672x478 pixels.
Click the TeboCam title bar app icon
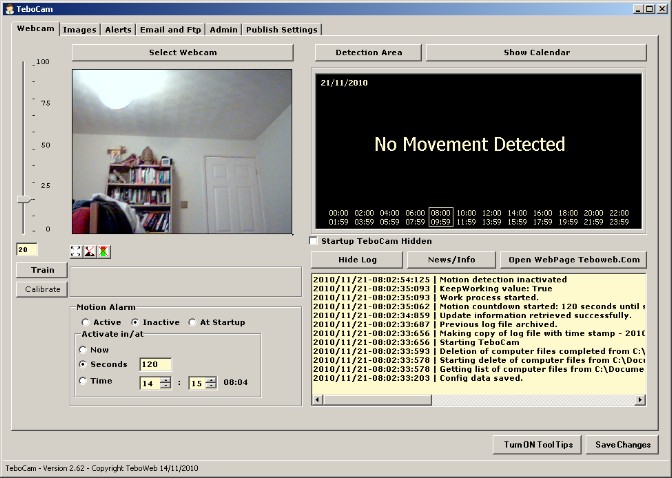(9, 9)
